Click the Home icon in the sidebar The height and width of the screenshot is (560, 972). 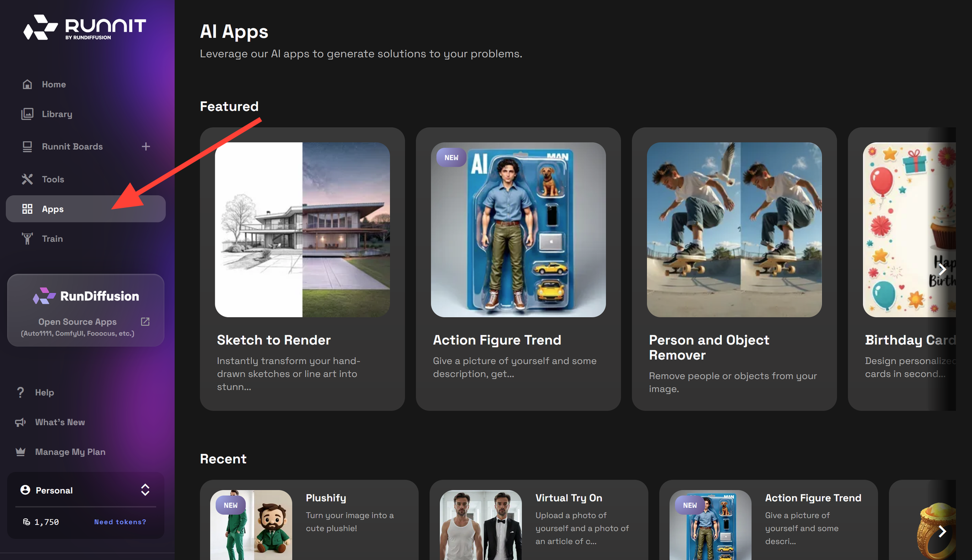pyautogui.click(x=28, y=84)
